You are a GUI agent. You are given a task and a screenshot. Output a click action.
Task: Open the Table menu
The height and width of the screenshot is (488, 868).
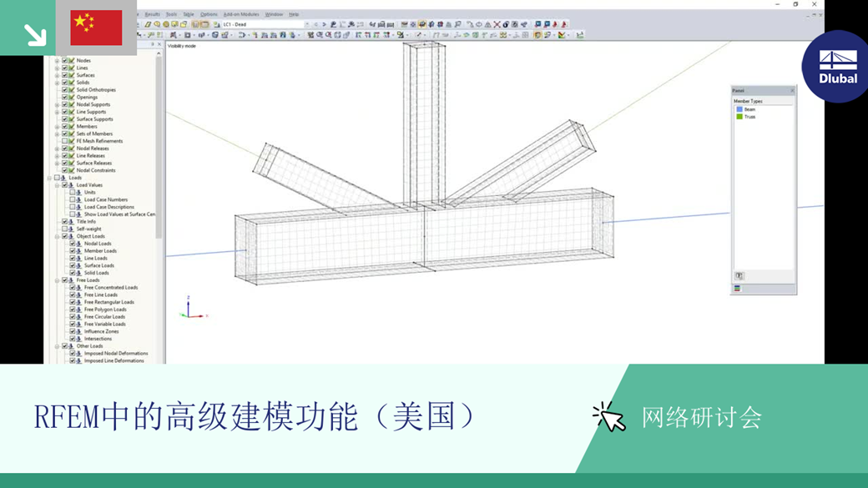pyautogui.click(x=189, y=14)
